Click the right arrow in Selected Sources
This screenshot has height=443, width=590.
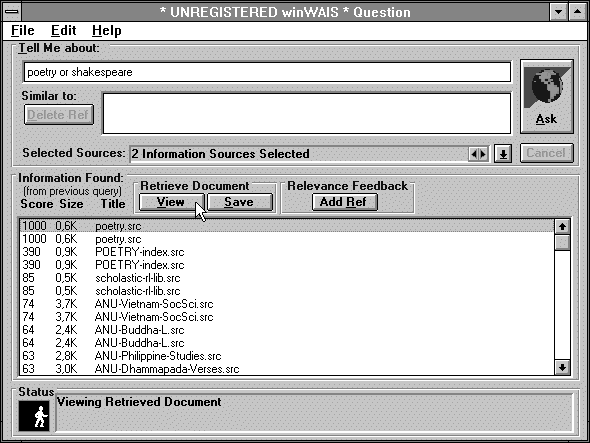coord(483,154)
